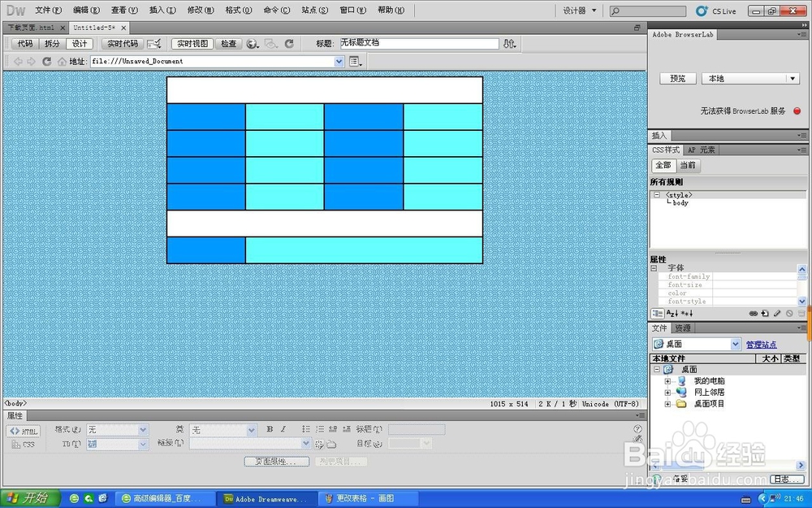This screenshot has width=812, height=508.
Task: Open the address URL dropdown arrow
Action: point(339,62)
